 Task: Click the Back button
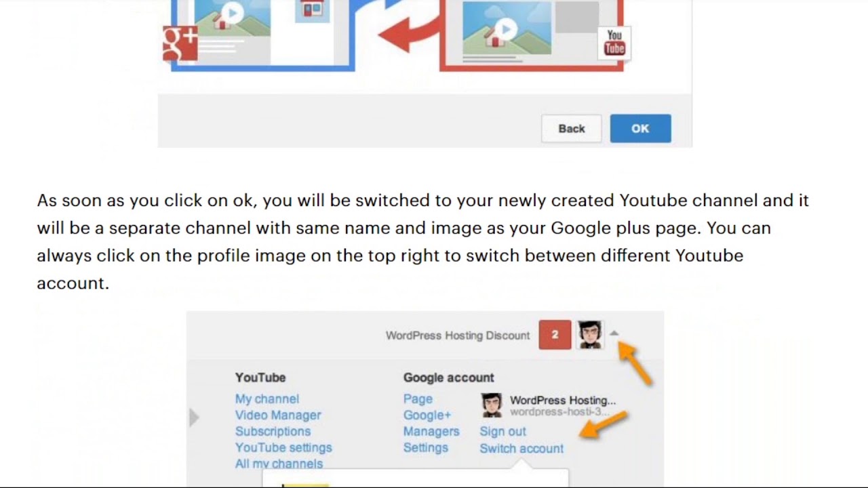572,129
